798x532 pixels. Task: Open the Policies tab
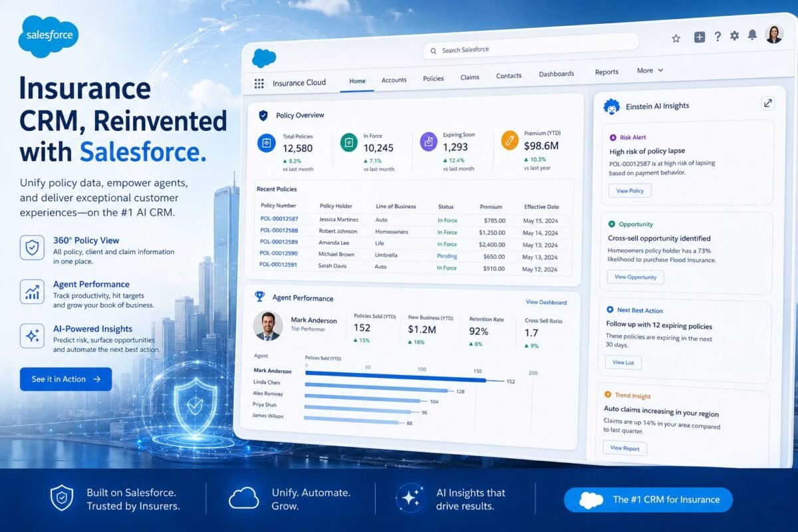click(433, 78)
